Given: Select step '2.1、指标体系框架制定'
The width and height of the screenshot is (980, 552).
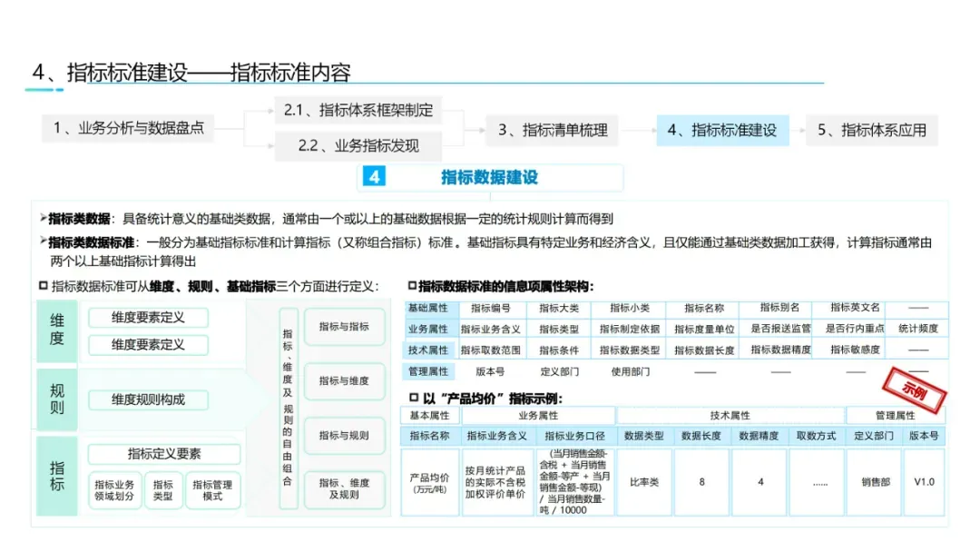Looking at the screenshot, I should [x=358, y=111].
